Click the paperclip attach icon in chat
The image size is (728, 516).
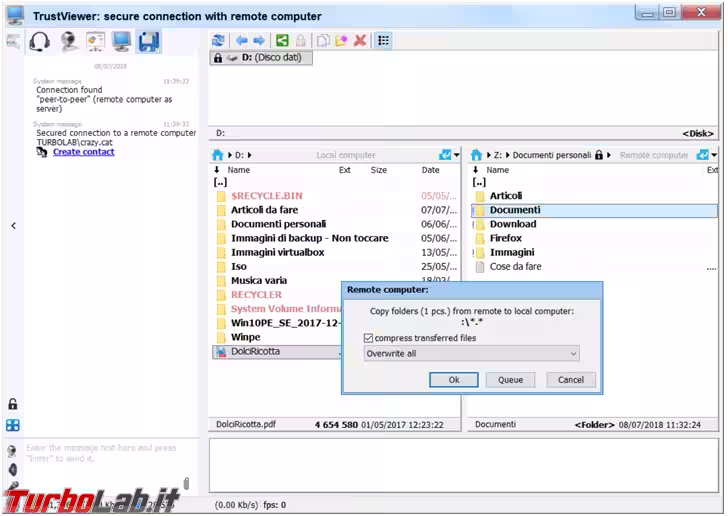pos(186,484)
